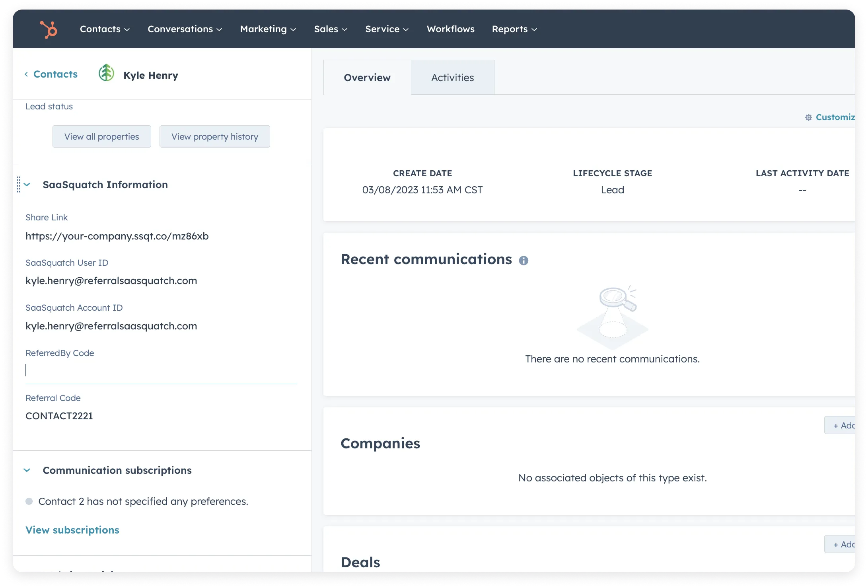
Task: Click the info icon beside Recent communications
Action: pos(524,261)
